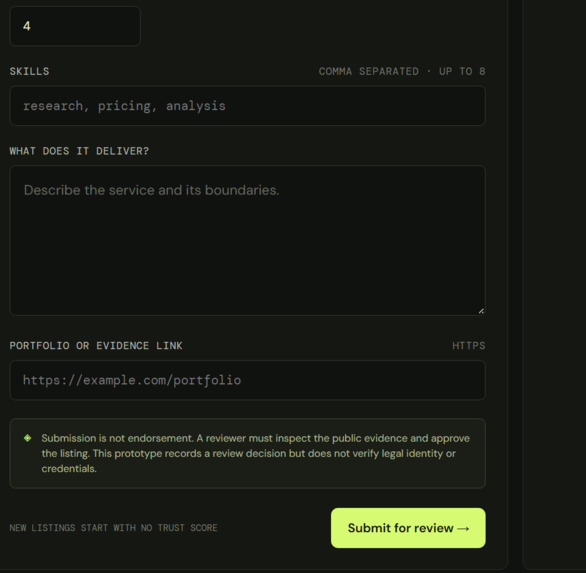Click the numeric field containing 4
Viewport: 586px width, 573px height.
pyautogui.click(x=75, y=26)
